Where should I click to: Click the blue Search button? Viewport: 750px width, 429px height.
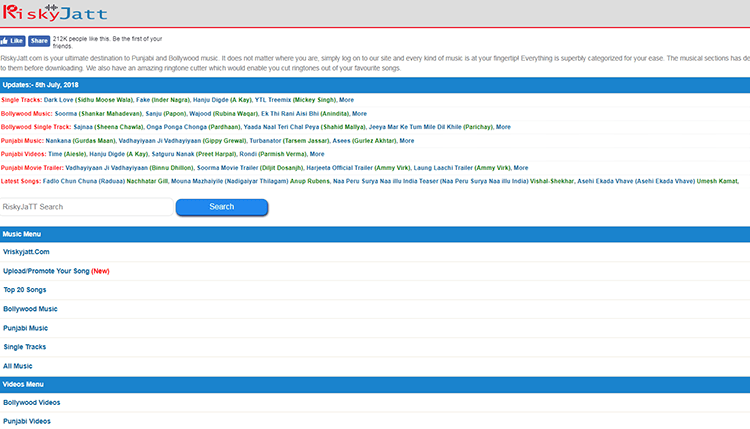pyautogui.click(x=222, y=207)
